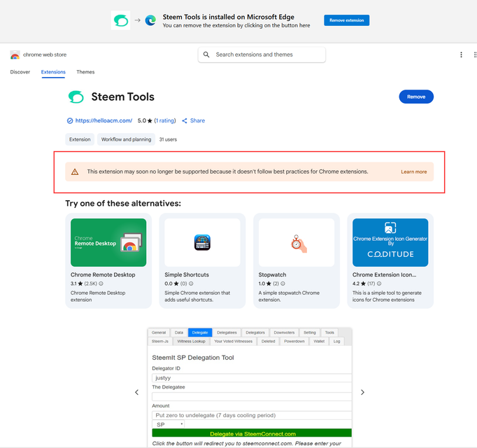Click info icon next to 4.2 rating
Viewport: 477px width, 448px height.
click(379, 283)
